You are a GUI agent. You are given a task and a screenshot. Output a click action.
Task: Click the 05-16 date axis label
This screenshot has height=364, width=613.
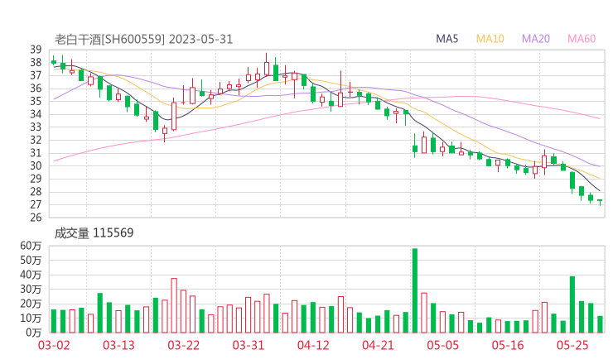tap(508, 345)
